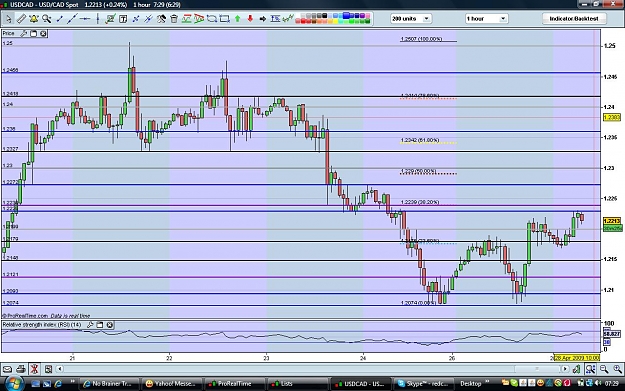The height and width of the screenshot is (391, 625).
Task: Select the text annotation tool
Action: pos(123,19)
